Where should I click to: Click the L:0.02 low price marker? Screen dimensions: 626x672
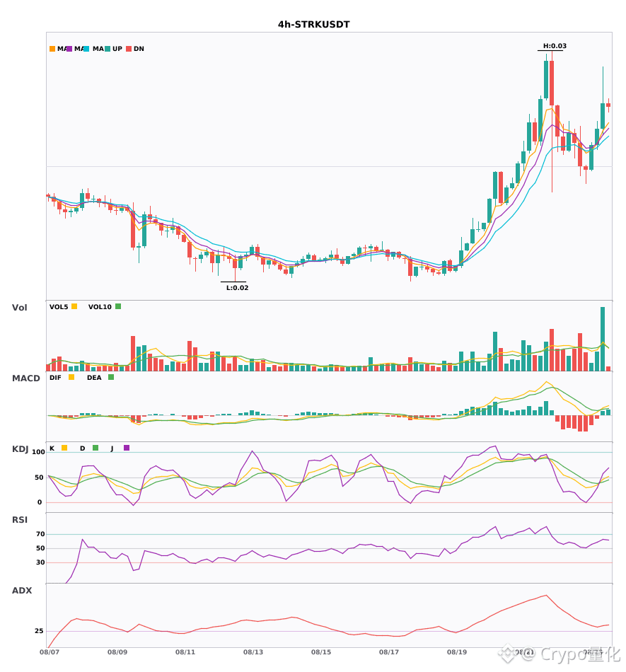[238, 288]
